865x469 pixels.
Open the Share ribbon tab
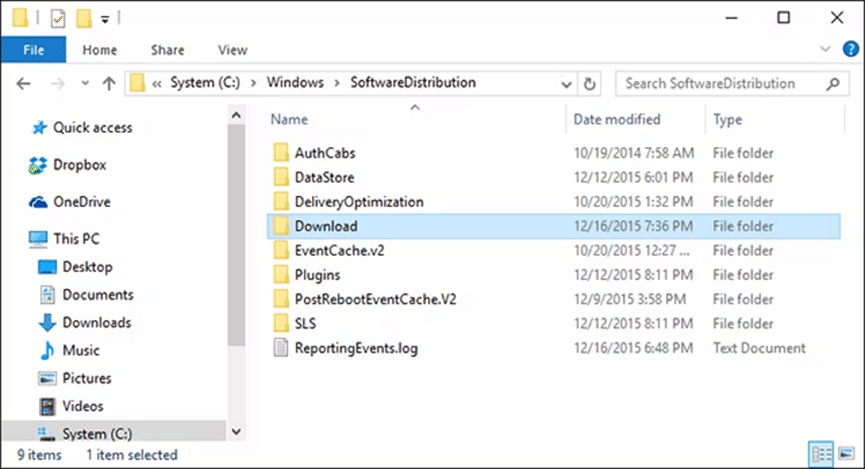point(167,49)
